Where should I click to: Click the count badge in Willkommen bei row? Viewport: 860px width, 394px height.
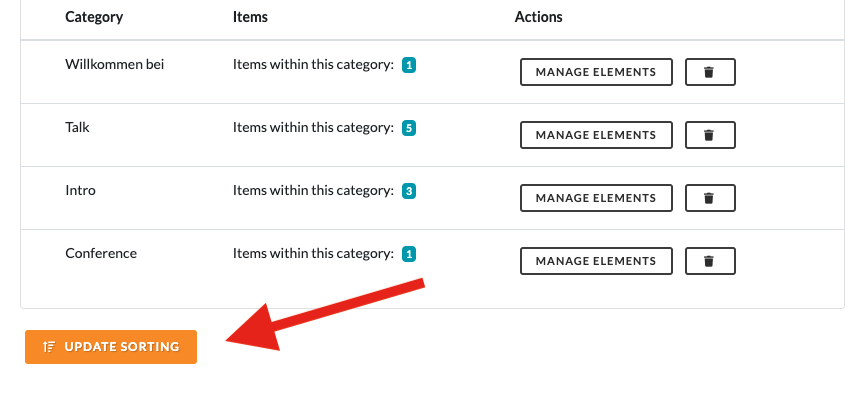pos(409,65)
